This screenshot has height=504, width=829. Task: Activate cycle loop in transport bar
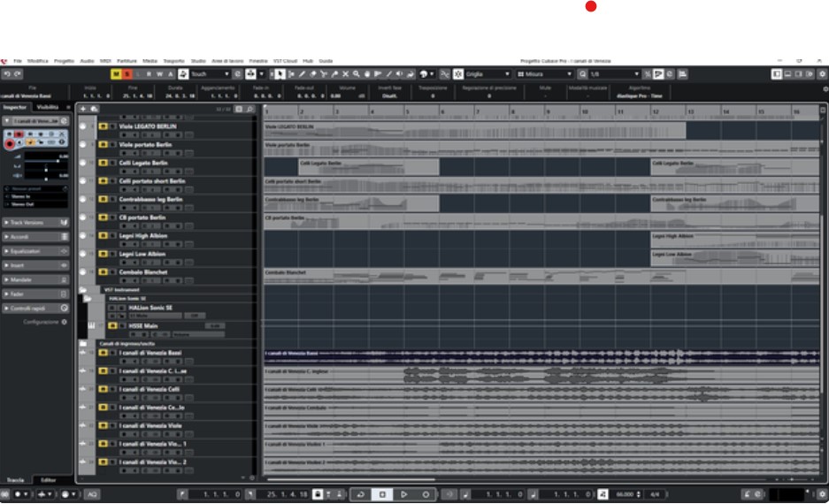point(360,494)
